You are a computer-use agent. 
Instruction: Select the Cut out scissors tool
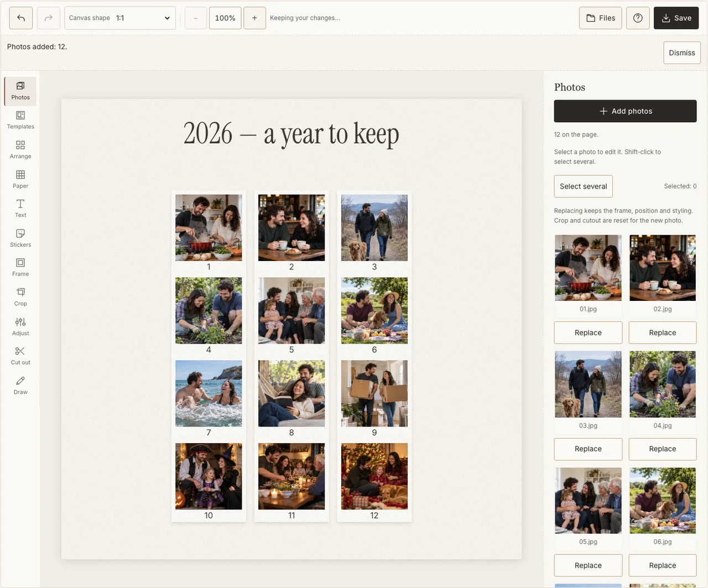[20, 356]
